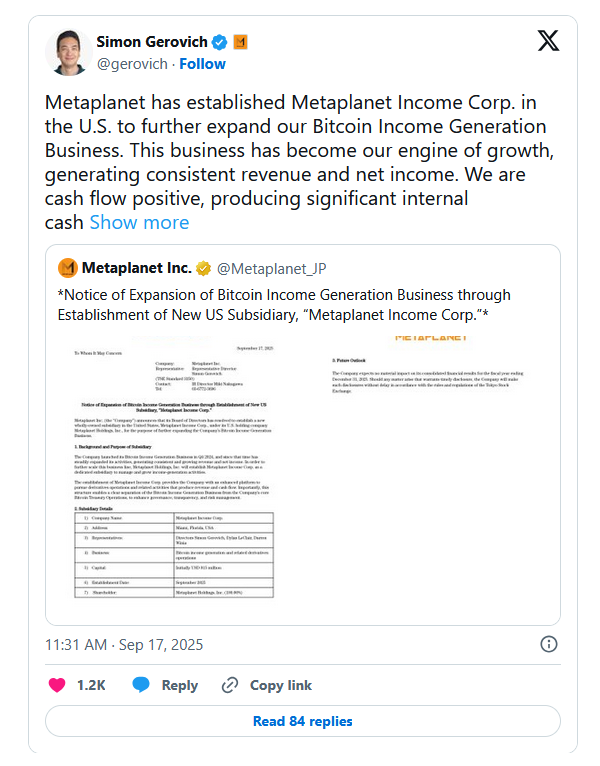Click the Copy link text

click(x=281, y=685)
